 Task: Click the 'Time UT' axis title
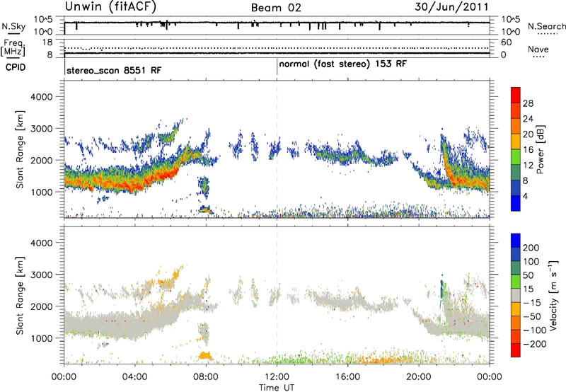point(277,388)
